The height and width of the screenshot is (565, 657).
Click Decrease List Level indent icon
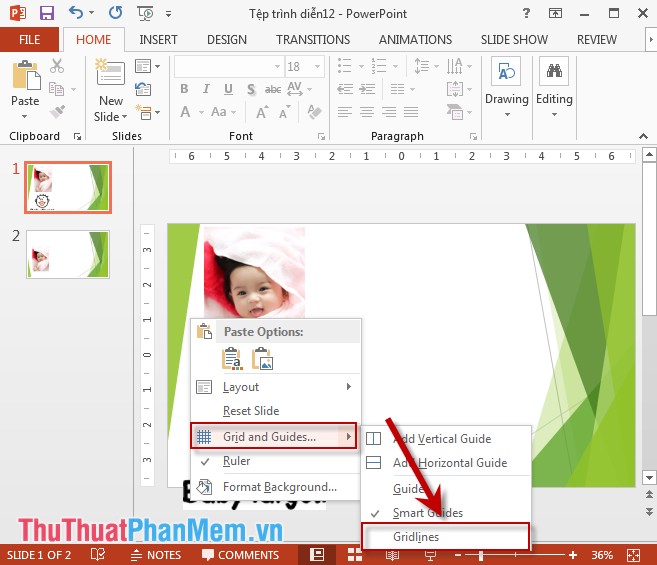pos(345,89)
